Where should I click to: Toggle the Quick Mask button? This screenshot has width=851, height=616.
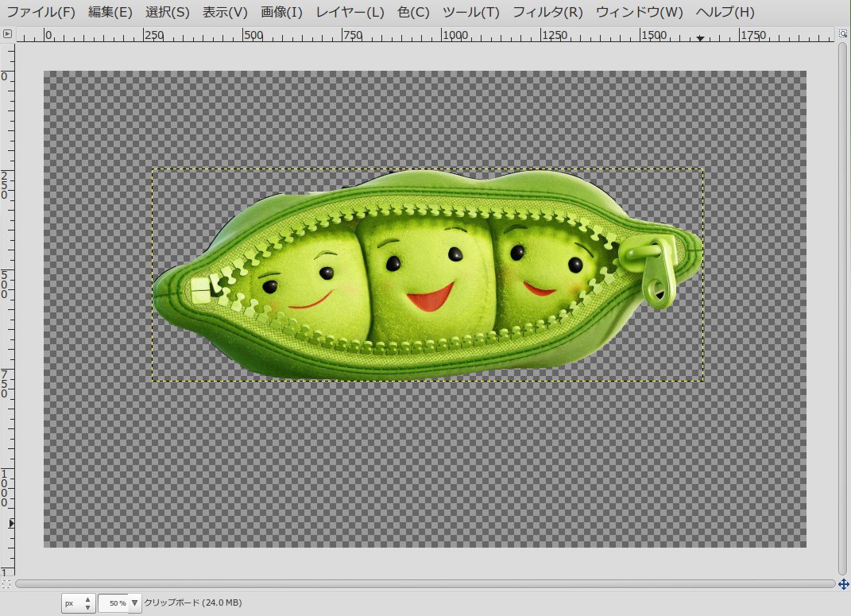6,584
